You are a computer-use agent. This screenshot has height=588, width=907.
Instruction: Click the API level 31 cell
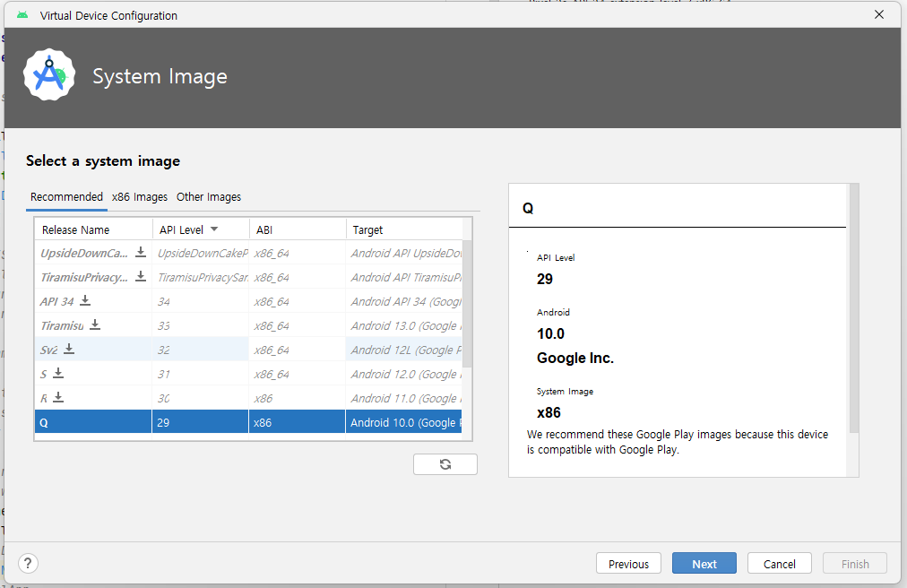pos(200,374)
